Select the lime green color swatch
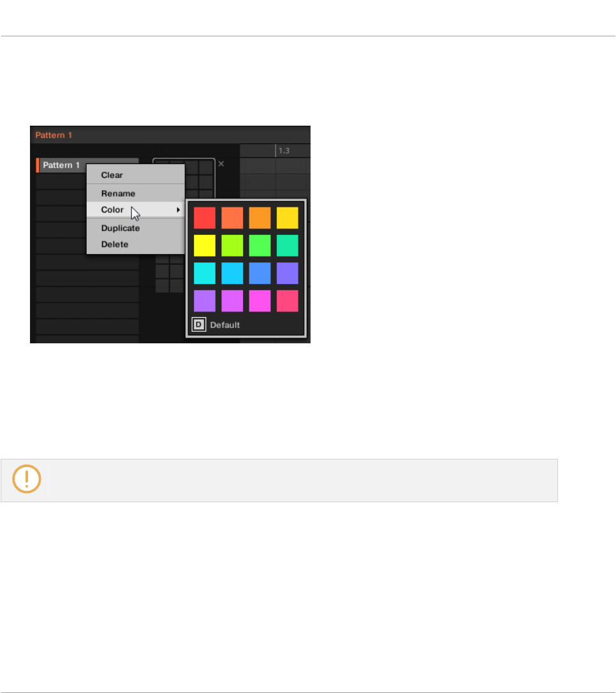The height and width of the screenshot is (693, 616). (232, 246)
